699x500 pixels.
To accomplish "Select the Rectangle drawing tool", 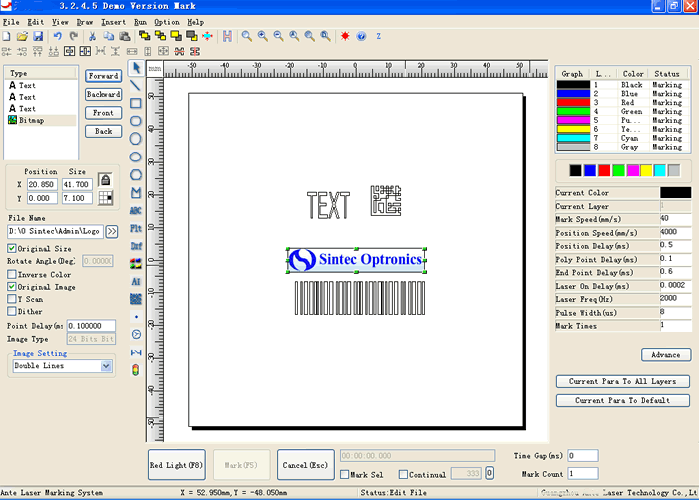I will [x=136, y=103].
